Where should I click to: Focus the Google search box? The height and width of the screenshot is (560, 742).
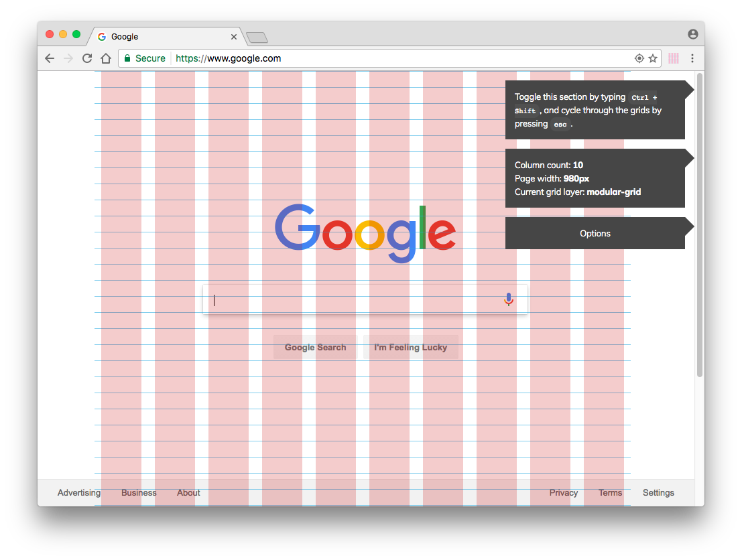pyautogui.click(x=365, y=299)
